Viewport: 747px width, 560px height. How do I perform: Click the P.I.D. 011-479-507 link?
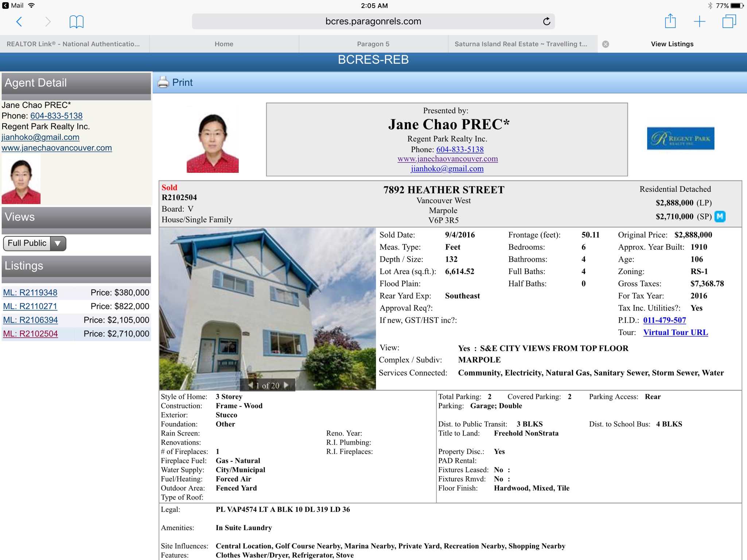click(664, 320)
